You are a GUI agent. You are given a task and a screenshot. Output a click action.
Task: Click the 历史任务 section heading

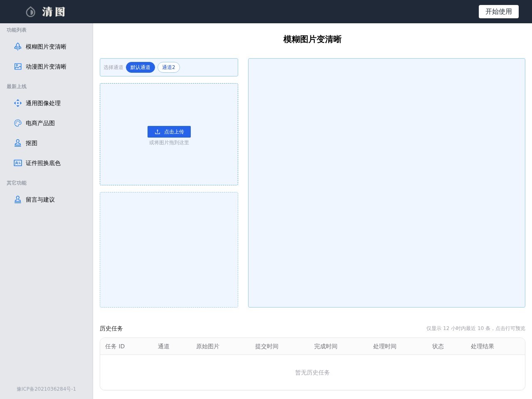(x=111, y=328)
